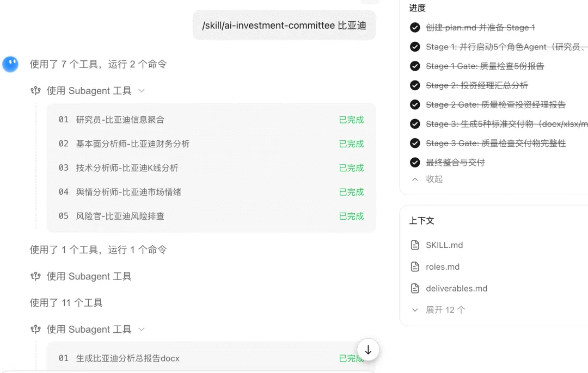Click strikethrough text 创建 plan.md 并准备 Stage 1
The image size is (588, 373).
480,27
